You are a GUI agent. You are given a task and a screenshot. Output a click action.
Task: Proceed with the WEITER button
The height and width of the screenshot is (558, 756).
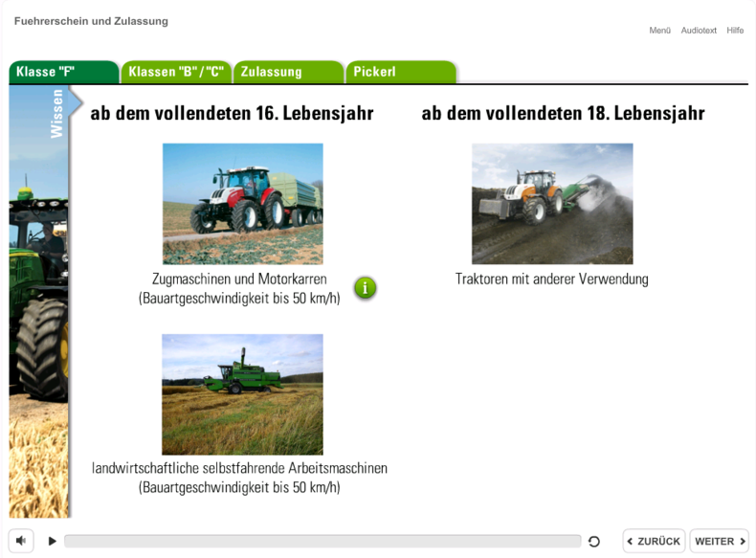tap(720, 541)
